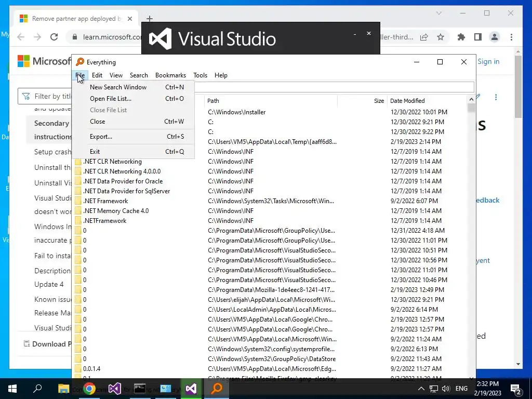
Task: Open the Visual Studio taskbar icon with green highlight
Action: [x=191, y=389]
